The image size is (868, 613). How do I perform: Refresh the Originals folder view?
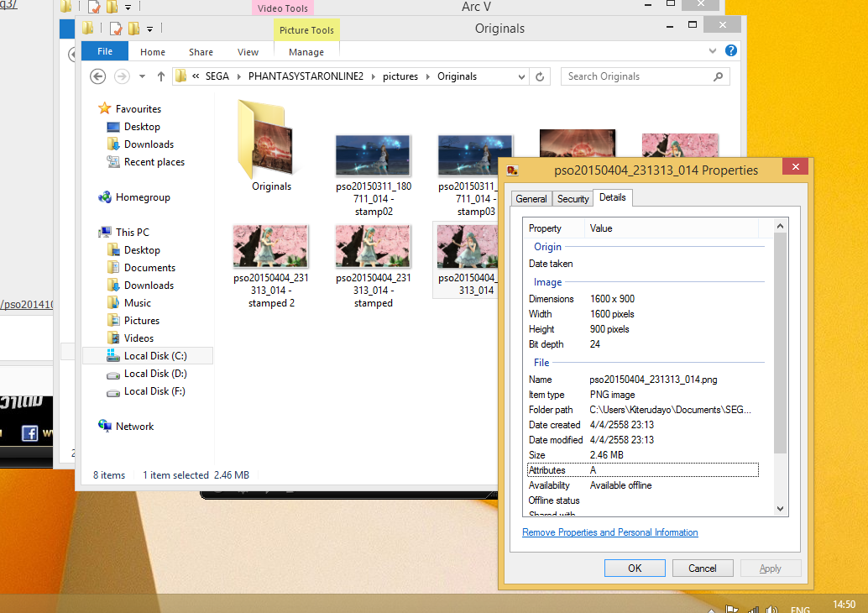point(540,76)
